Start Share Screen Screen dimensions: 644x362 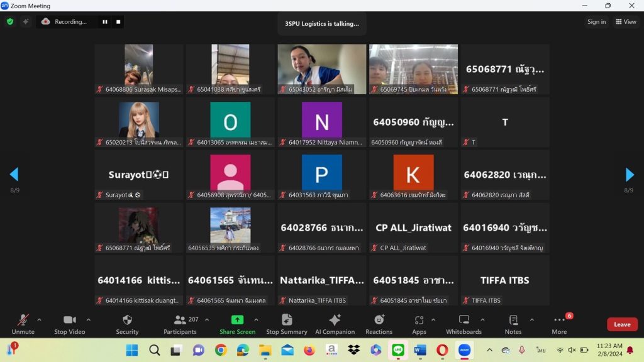coord(237,324)
